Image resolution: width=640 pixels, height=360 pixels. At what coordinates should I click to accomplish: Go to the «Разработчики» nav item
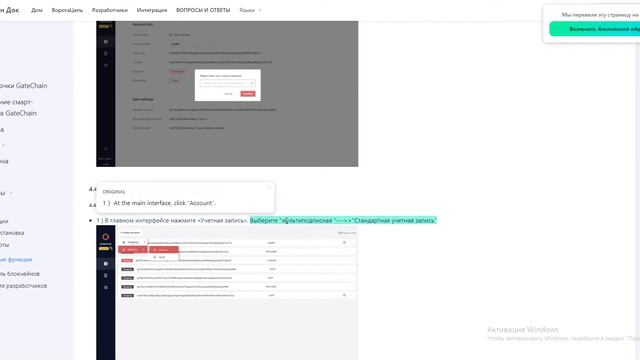click(110, 10)
